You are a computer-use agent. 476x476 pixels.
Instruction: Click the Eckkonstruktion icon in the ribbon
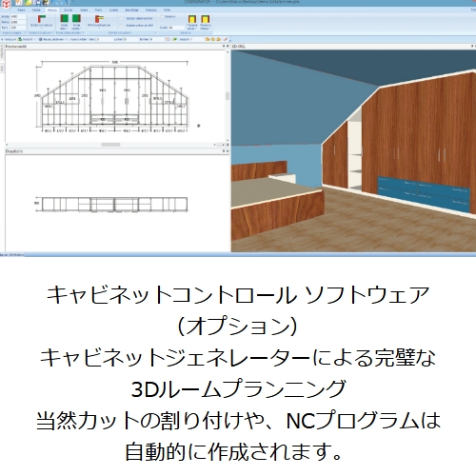[x=41, y=18]
